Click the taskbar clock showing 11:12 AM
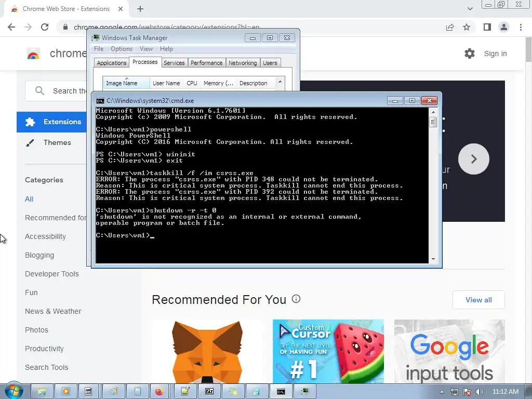This screenshot has height=399, width=532. tap(505, 392)
